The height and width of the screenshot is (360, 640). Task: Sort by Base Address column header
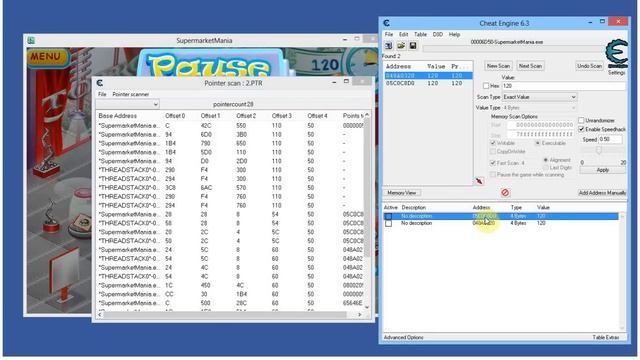coord(117,116)
